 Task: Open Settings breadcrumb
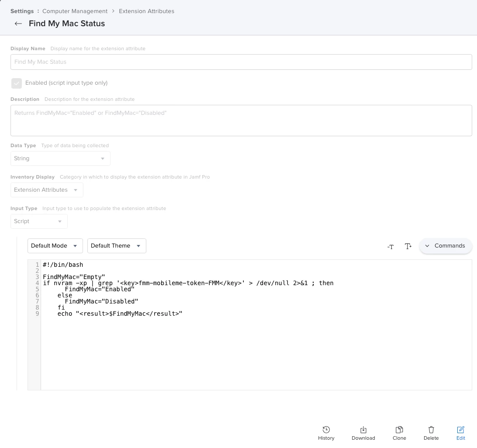(x=22, y=11)
